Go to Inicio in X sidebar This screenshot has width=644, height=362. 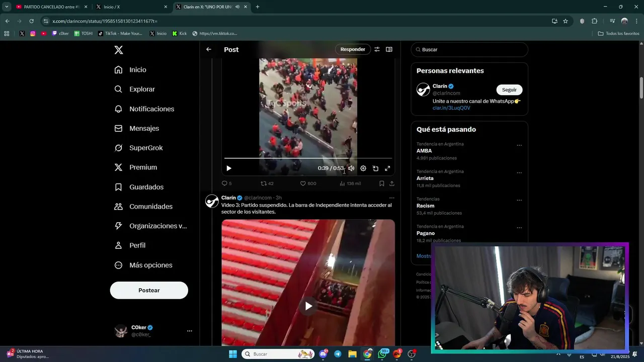[x=130, y=70]
